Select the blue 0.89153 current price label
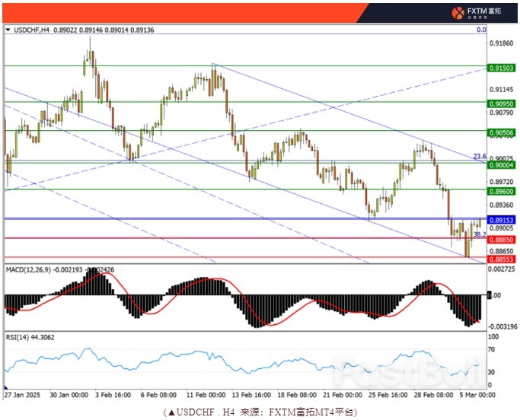Image resolution: width=520 pixels, height=420 pixels. (502, 220)
